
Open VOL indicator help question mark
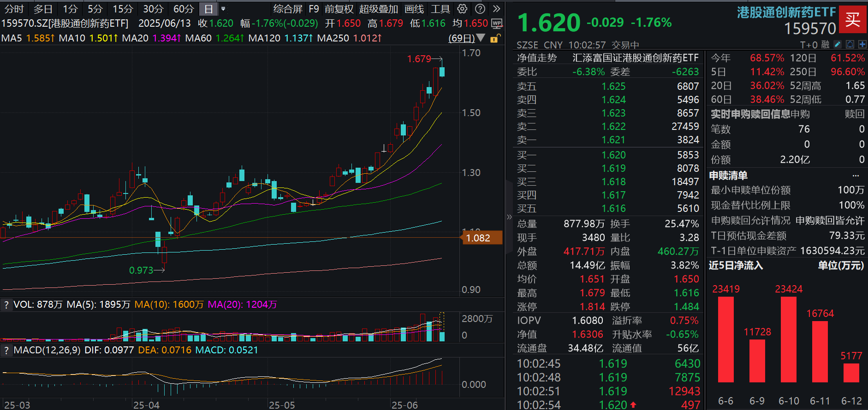[6, 305]
